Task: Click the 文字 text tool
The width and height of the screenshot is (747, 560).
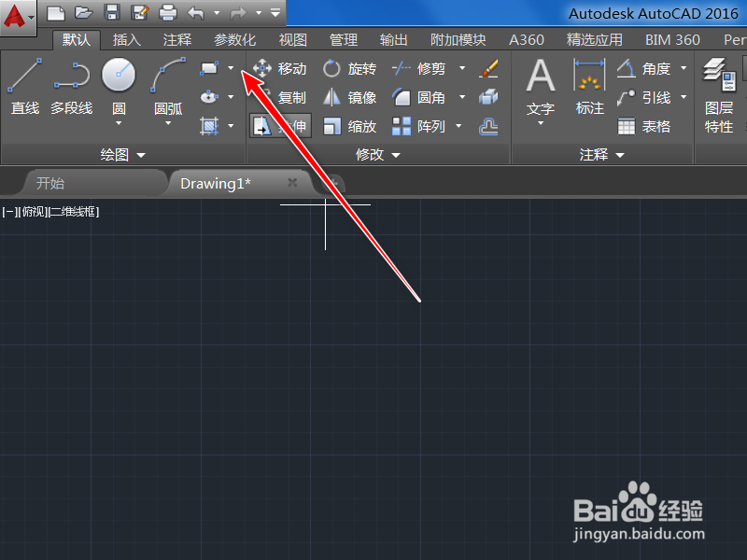Action: (x=541, y=87)
